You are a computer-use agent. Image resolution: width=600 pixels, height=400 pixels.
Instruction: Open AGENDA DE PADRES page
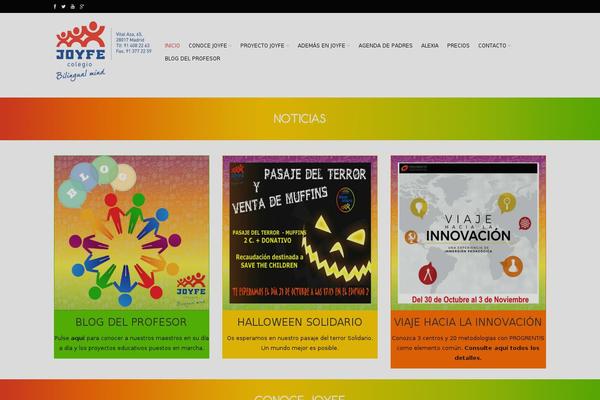(385, 46)
